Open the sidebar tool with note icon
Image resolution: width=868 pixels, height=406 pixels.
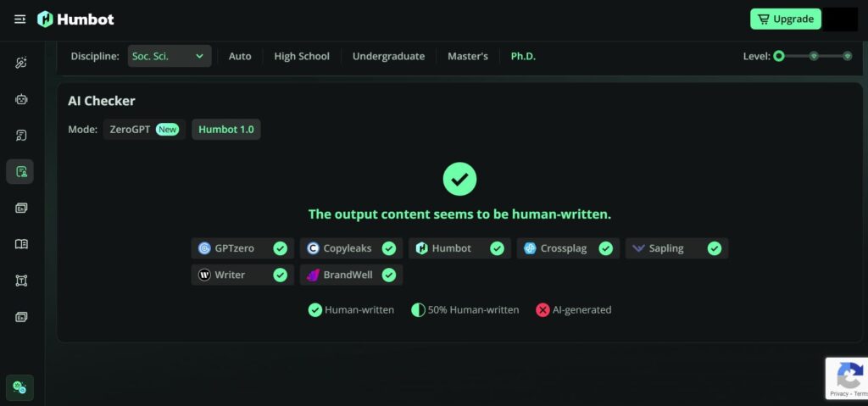[21, 136]
